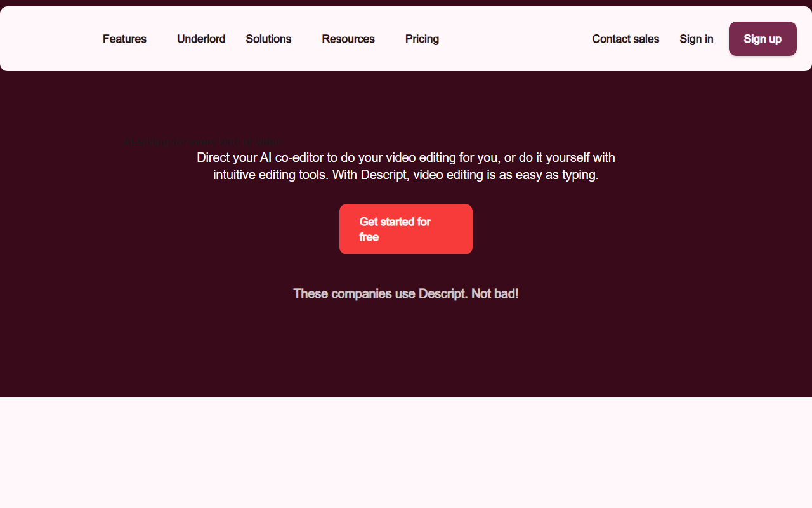Click the 'AI-editing for every kind of video' heading
The width and height of the screenshot is (812, 508).
click(x=203, y=142)
